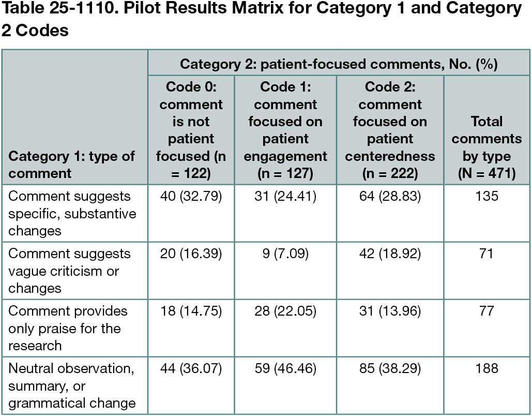Image resolution: width=532 pixels, height=416 pixels.
Task: Select the "Code 2" patient centeredness header
Action: (x=390, y=130)
